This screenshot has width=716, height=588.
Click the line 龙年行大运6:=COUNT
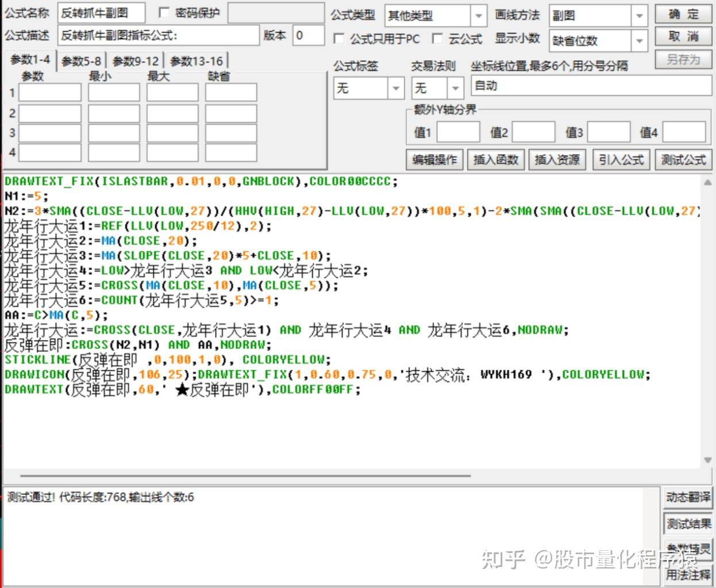(x=141, y=300)
